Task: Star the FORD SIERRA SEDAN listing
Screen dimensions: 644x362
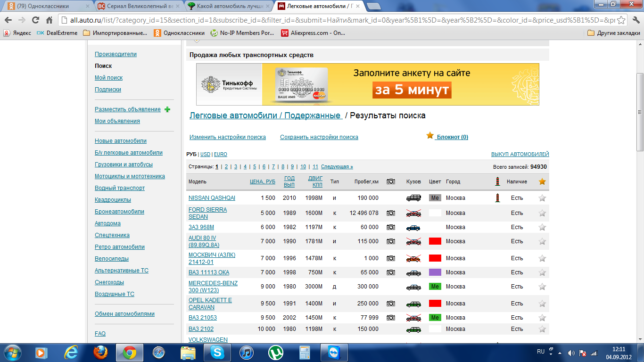Action: pos(542,213)
